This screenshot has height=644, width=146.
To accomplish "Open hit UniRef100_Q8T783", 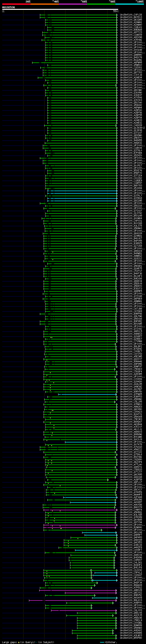I will [131, 72].
